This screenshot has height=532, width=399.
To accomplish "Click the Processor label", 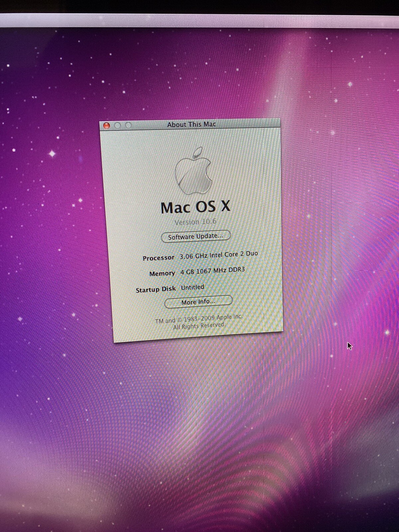I will pyautogui.click(x=159, y=258).
